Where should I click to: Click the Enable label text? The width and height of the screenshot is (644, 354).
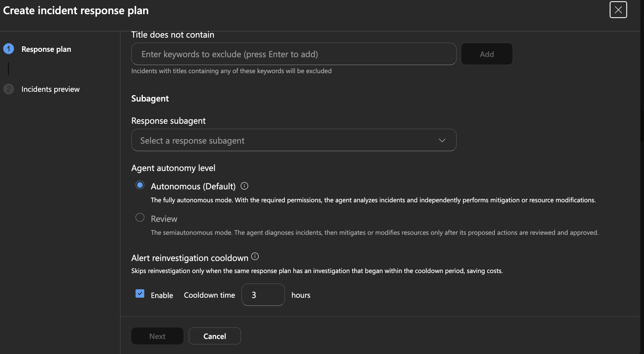coord(162,295)
